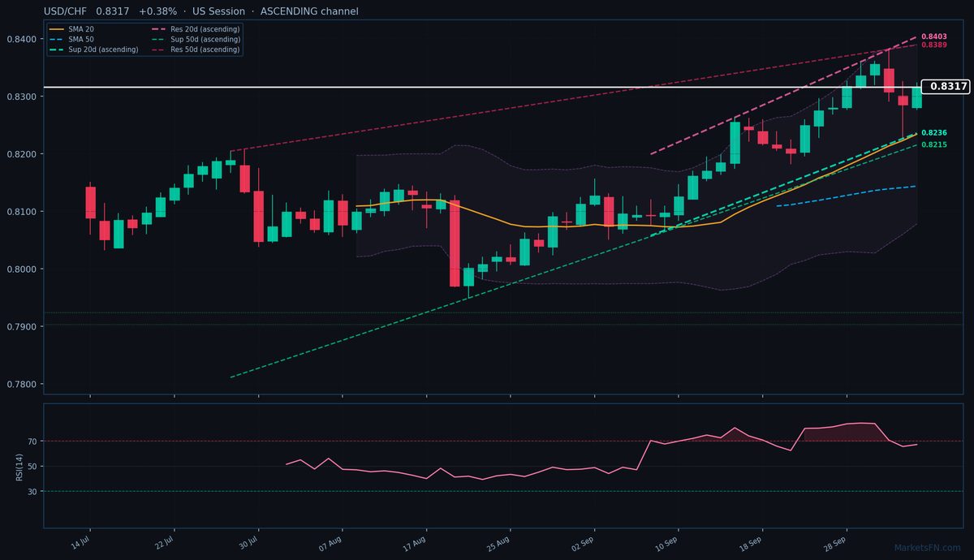Click the 18 Sep date label

[752, 543]
